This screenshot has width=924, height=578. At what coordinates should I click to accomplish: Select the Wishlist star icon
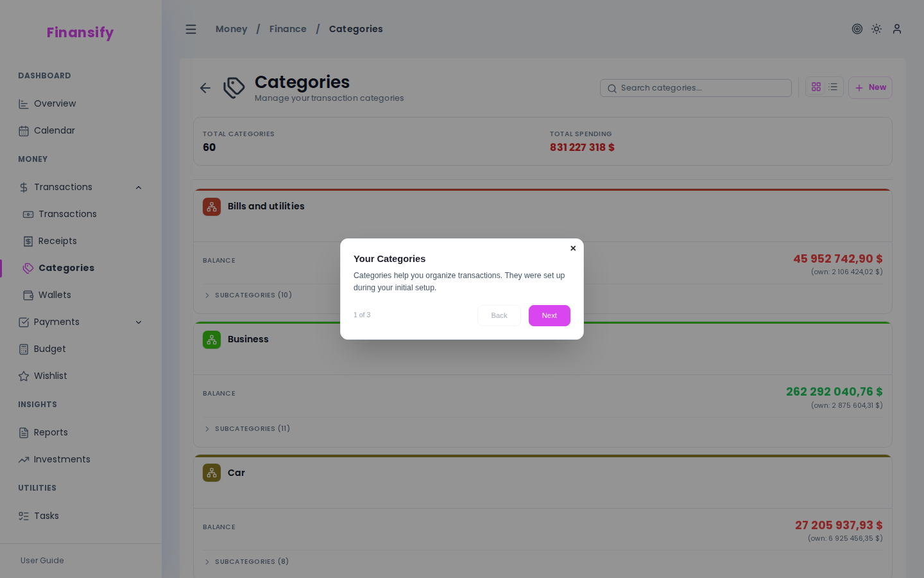click(24, 376)
